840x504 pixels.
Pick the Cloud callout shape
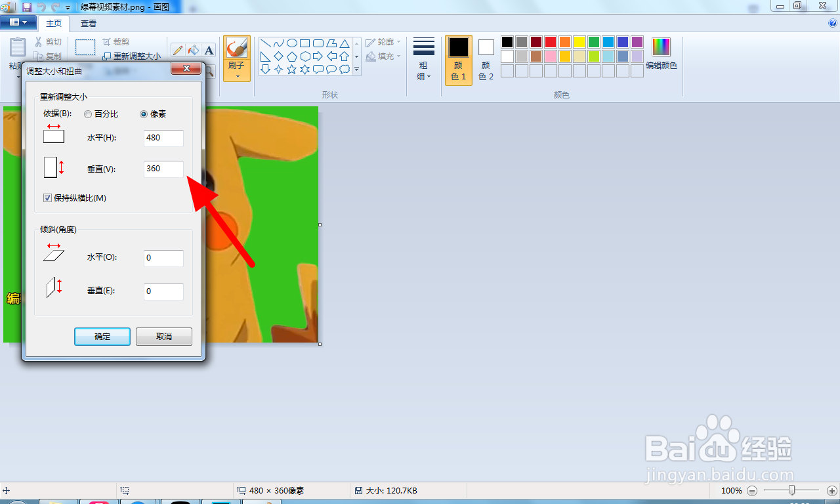click(x=344, y=69)
